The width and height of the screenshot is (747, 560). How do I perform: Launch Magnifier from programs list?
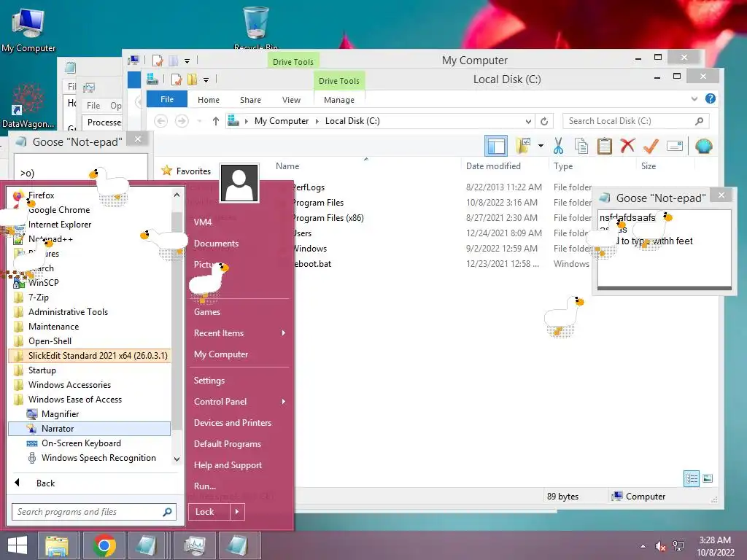(x=89, y=414)
